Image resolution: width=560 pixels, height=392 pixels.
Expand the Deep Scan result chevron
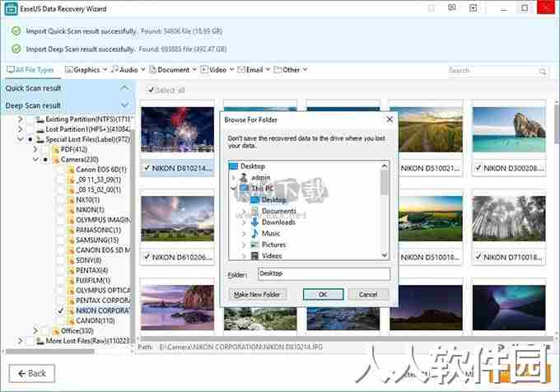tap(124, 105)
